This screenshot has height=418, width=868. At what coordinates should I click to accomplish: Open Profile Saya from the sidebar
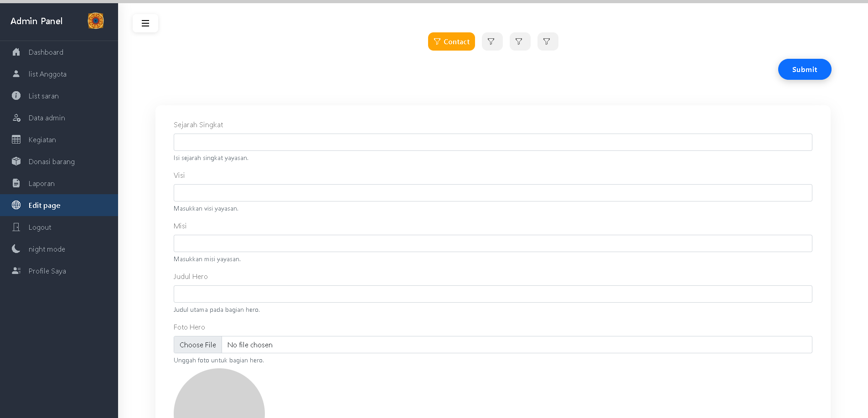[x=47, y=271]
